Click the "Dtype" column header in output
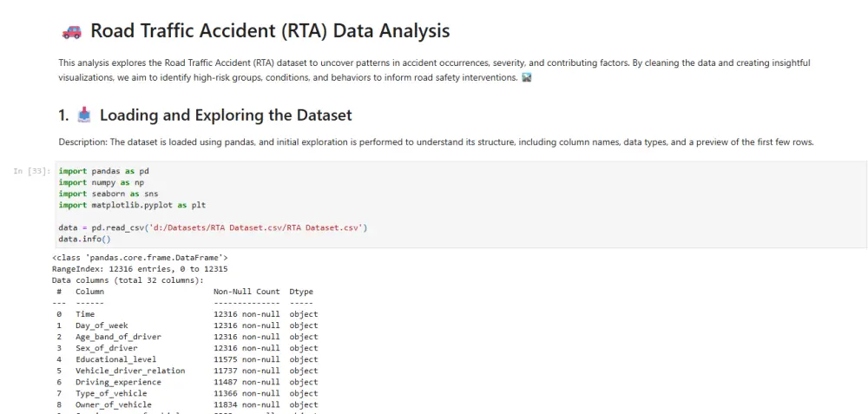 click(301, 292)
